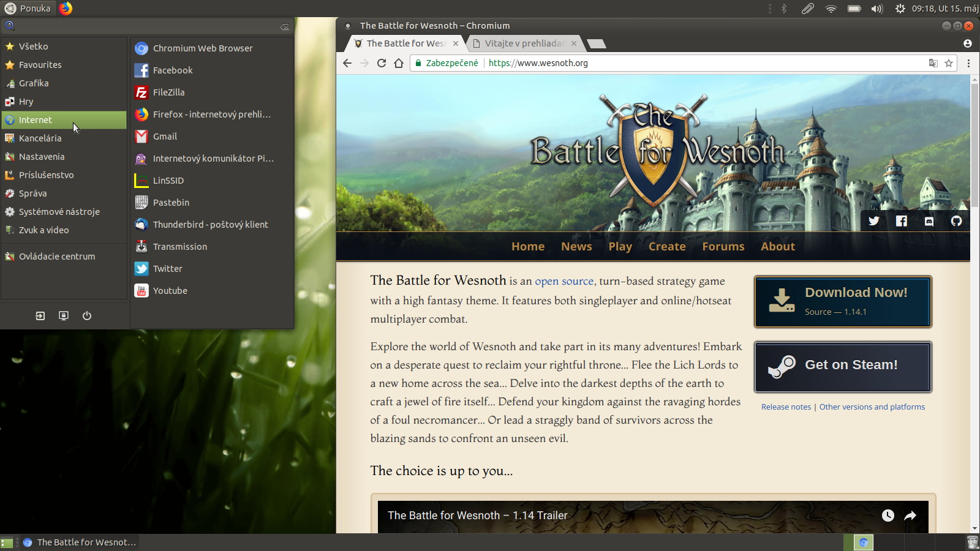Image resolution: width=980 pixels, height=551 pixels.
Task: Click the menu logout icon
Action: click(x=40, y=316)
